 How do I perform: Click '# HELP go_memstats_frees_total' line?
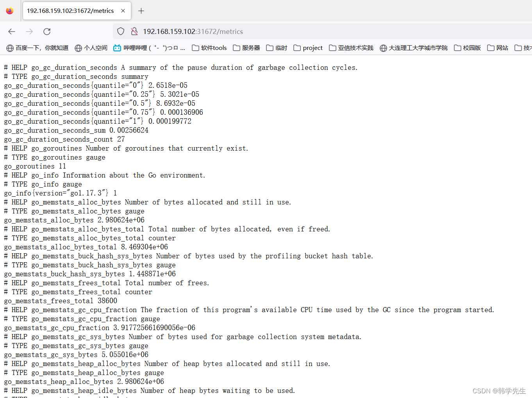(x=107, y=283)
